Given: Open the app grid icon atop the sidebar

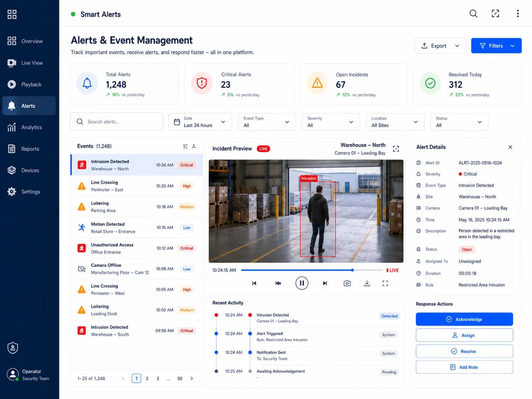Looking at the screenshot, I should click(12, 14).
